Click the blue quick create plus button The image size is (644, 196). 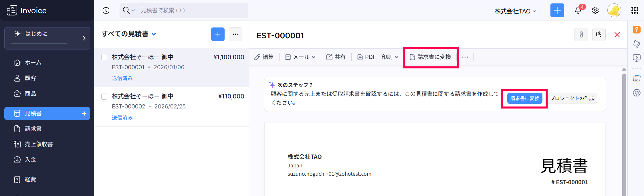tap(557, 11)
